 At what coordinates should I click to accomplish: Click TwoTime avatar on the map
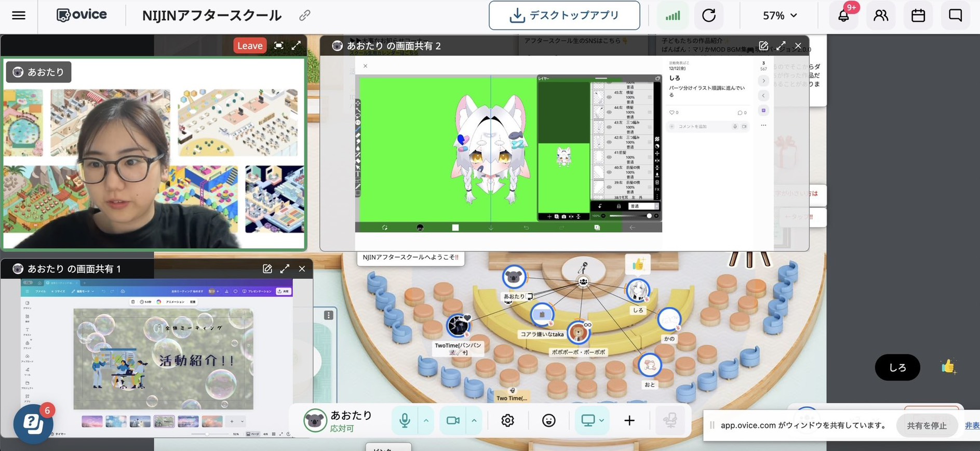pyautogui.click(x=458, y=326)
